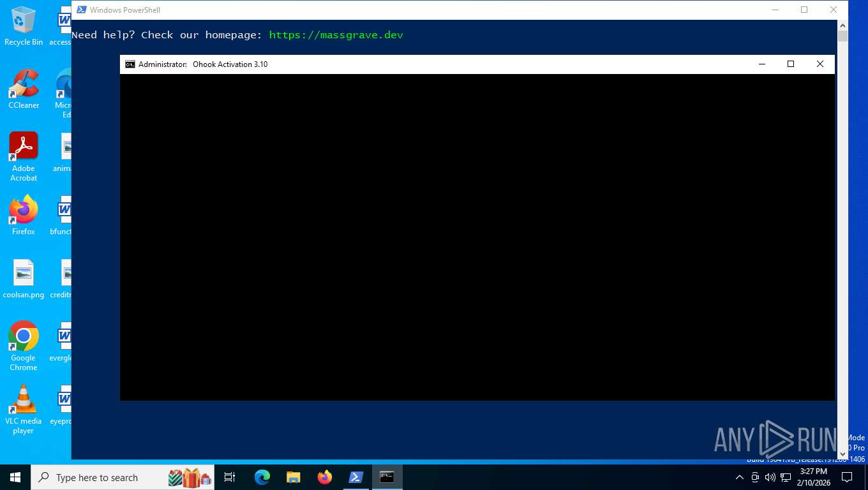The width and height of the screenshot is (868, 490).
Task: Close the Ohook Activation window
Action: click(820, 64)
